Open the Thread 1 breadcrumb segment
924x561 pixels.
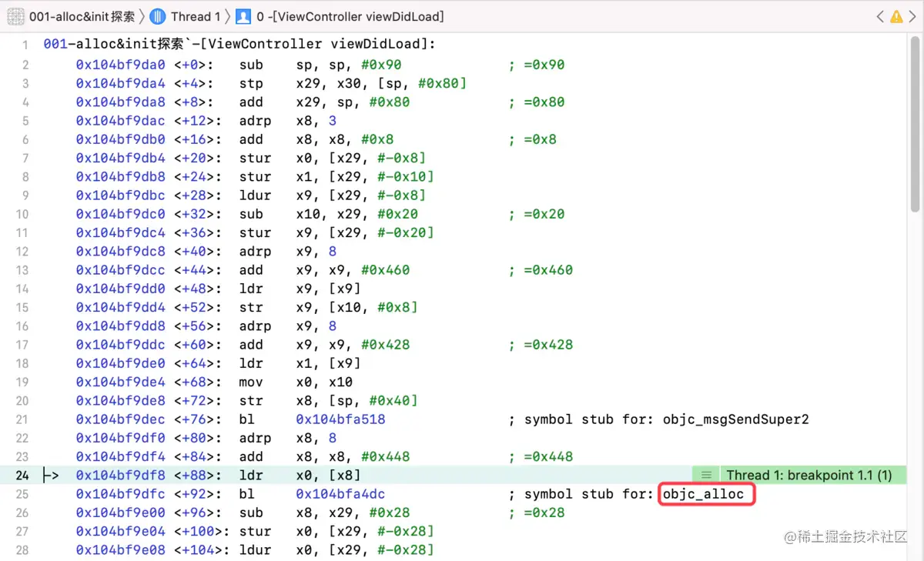coord(196,16)
